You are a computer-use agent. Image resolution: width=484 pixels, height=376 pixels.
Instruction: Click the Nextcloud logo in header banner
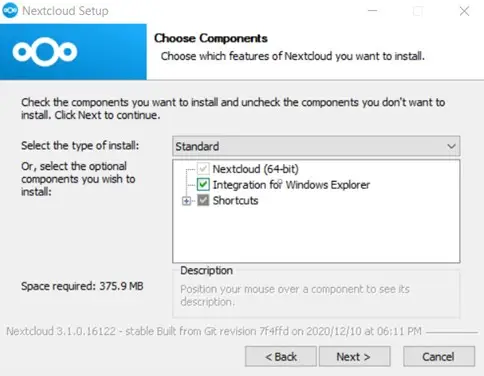45,52
